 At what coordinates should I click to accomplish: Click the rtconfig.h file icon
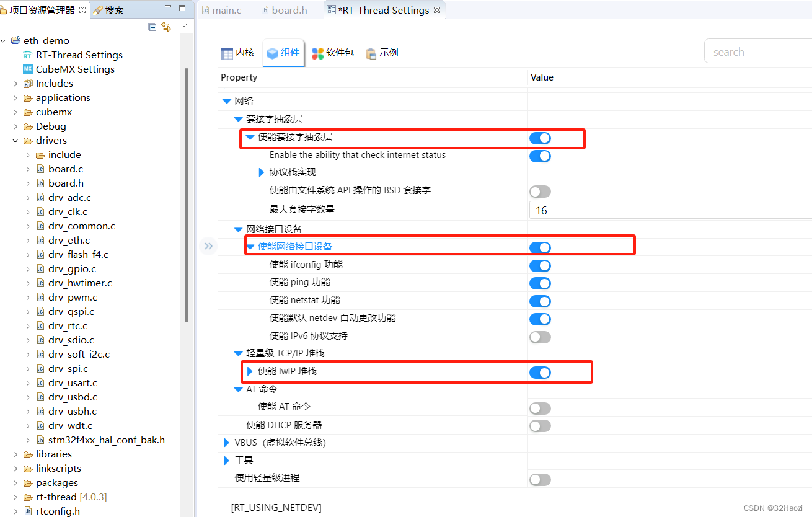(x=28, y=511)
